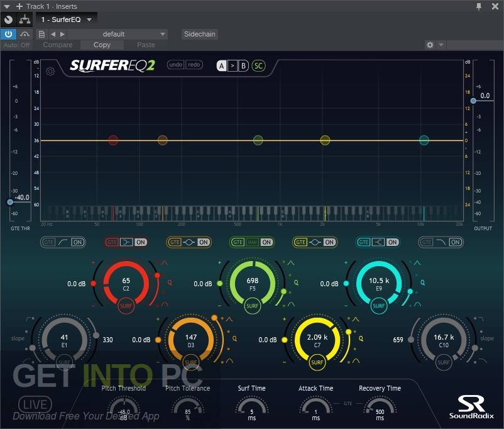Click the Paste button
504x429 pixels.
tap(146, 45)
